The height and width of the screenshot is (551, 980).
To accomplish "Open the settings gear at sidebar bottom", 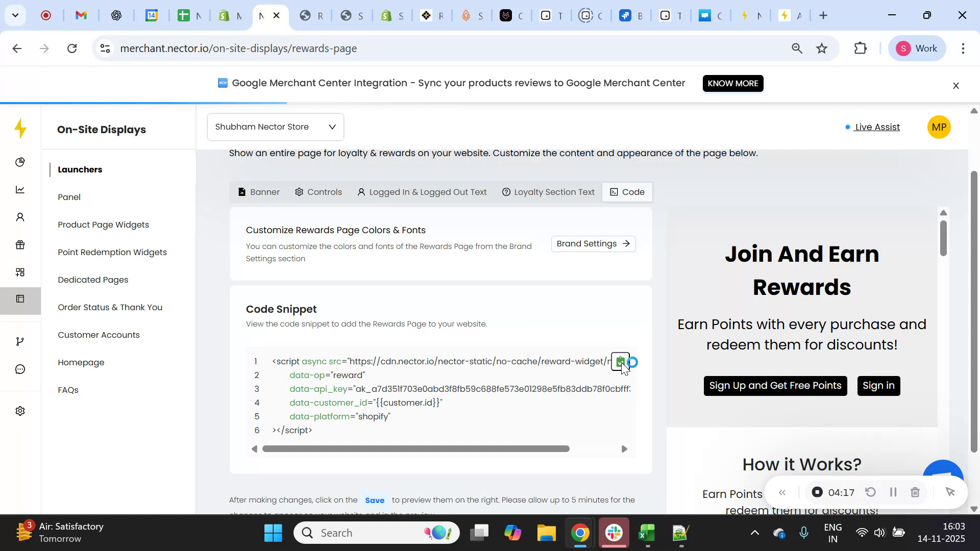I will [x=20, y=411].
